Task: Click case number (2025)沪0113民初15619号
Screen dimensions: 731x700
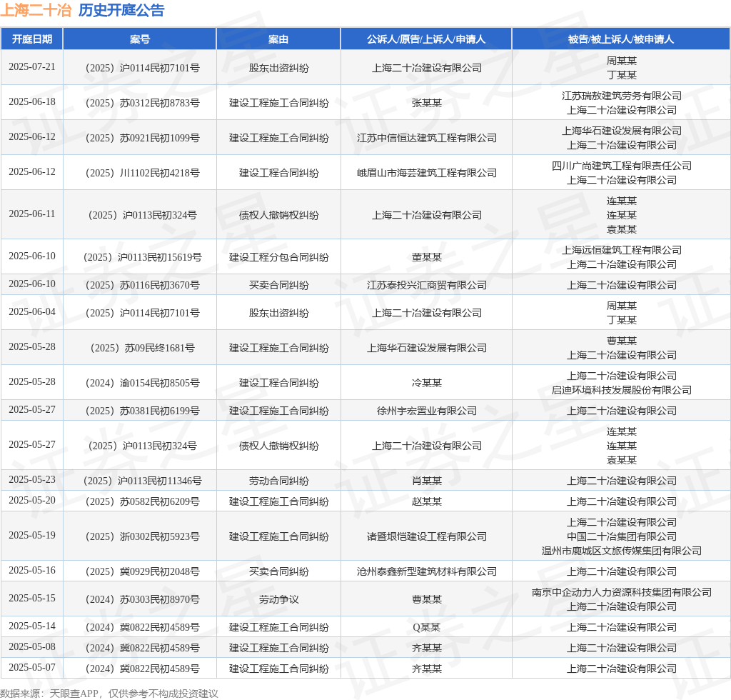Action: coord(142,257)
